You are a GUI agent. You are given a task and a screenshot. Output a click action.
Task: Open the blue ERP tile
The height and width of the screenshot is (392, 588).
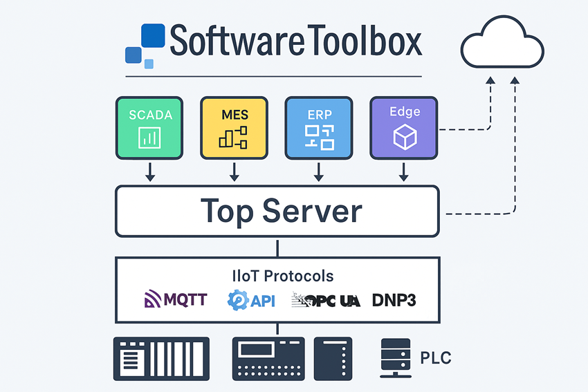pos(319,128)
